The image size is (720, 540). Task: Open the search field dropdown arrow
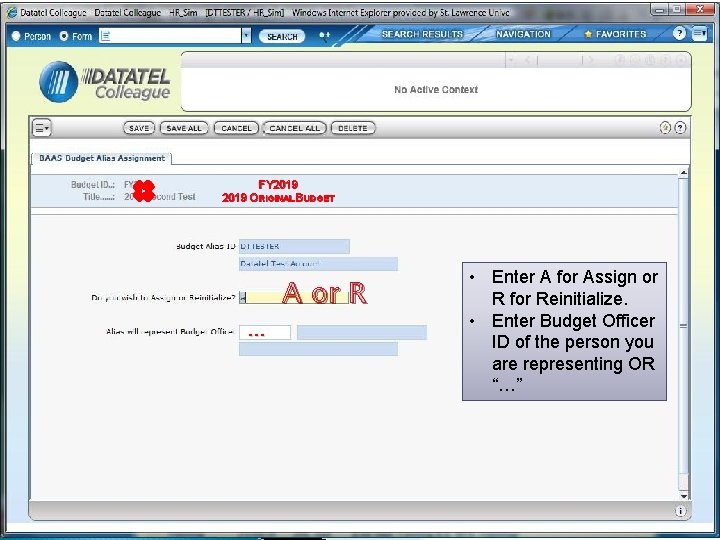point(247,36)
